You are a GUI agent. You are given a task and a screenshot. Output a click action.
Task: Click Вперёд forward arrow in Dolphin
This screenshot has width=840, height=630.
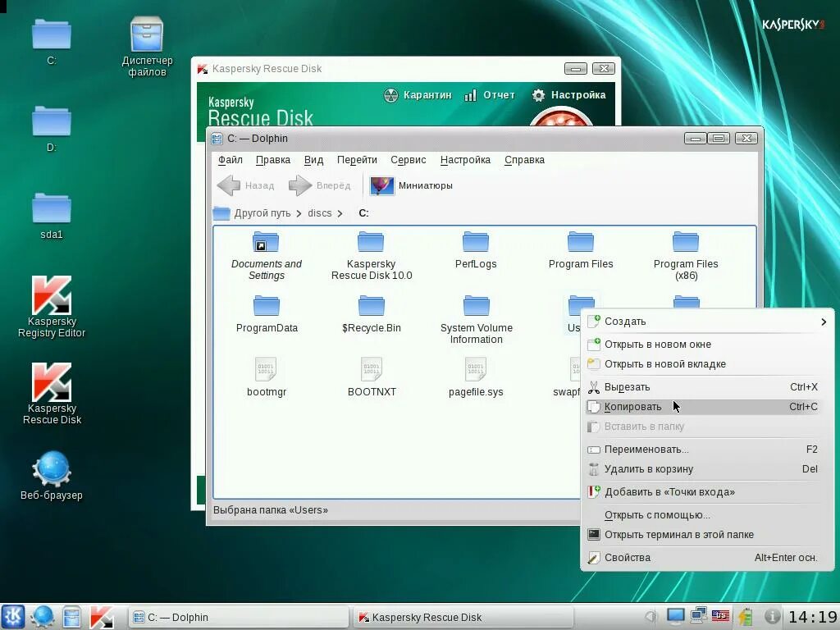click(x=319, y=185)
